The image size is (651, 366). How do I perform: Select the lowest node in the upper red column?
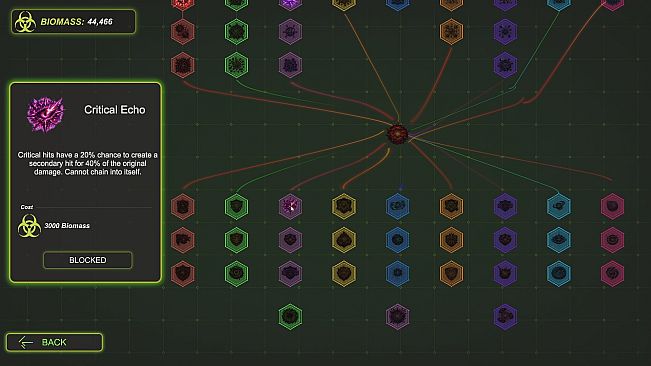(x=183, y=65)
